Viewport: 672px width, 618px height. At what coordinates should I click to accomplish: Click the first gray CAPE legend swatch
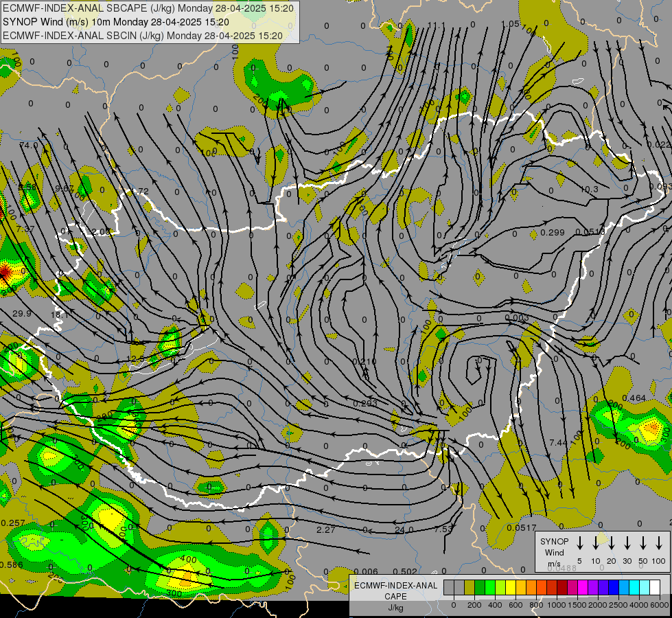[449, 587]
